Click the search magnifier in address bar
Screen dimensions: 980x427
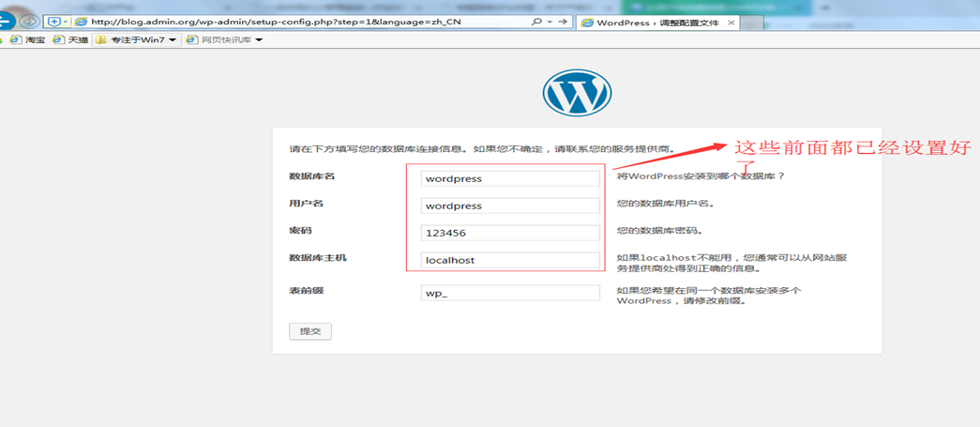coord(535,22)
